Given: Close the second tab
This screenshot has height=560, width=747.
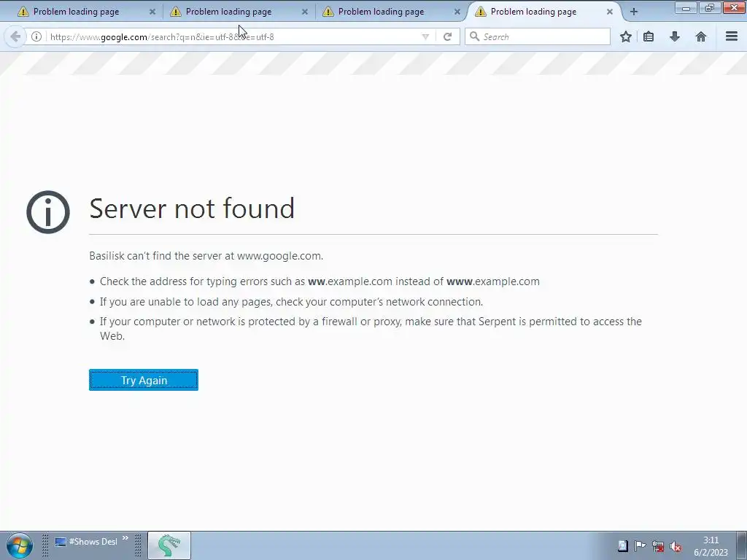Looking at the screenshot, I should coord(305,12).
